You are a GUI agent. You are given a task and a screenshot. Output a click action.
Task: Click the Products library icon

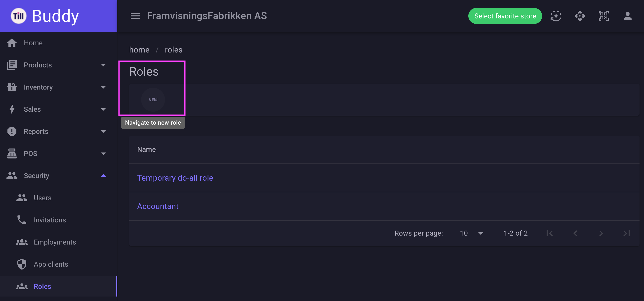12,65
